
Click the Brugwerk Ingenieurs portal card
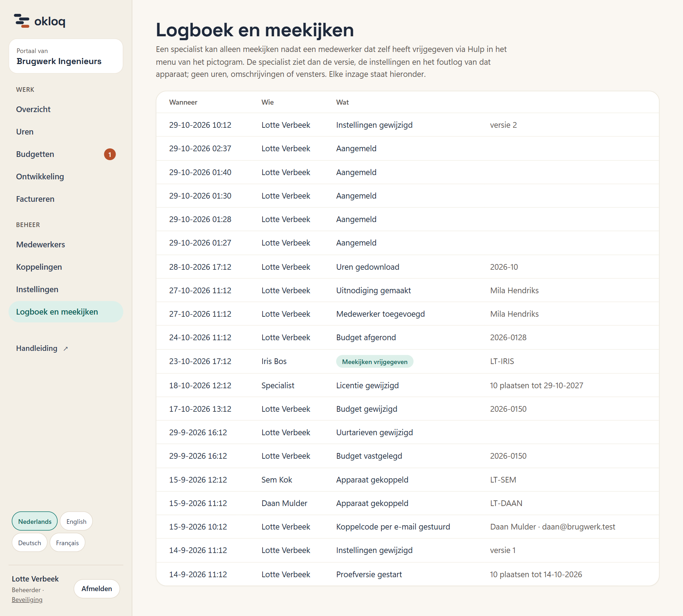[66, 56]
